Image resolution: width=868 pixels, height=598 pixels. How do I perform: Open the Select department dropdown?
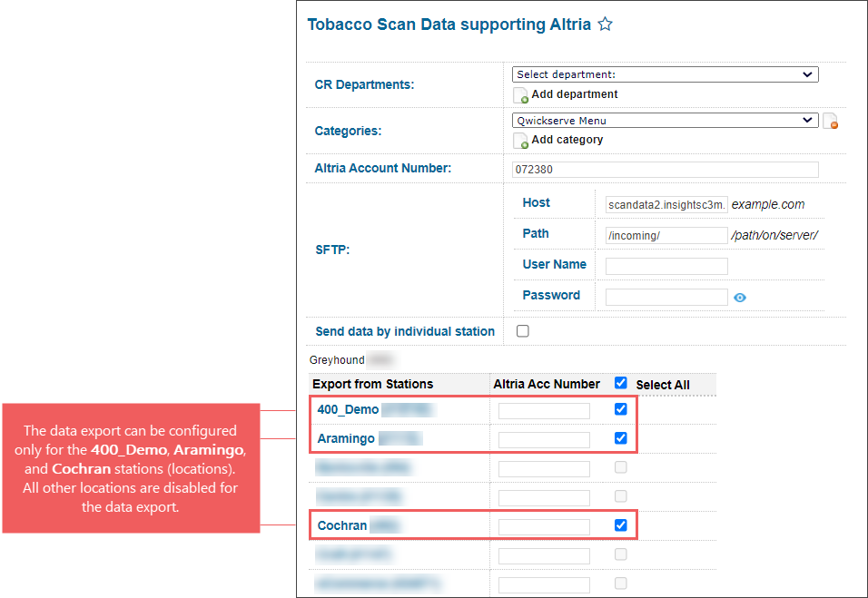point(665,74)
